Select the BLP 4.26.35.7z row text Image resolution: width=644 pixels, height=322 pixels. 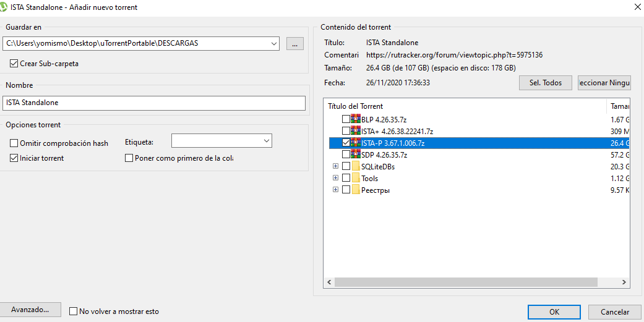coord(384,120)
